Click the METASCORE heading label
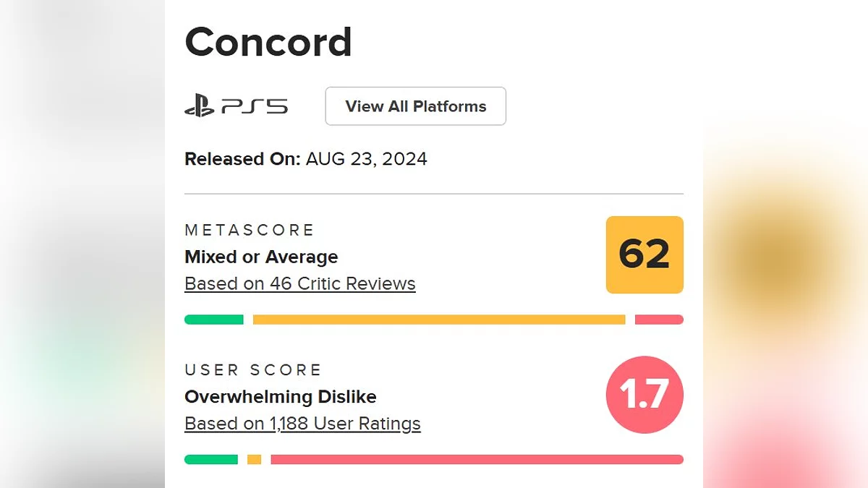This screenshot has width=868, height=488. tap(250, 230)
